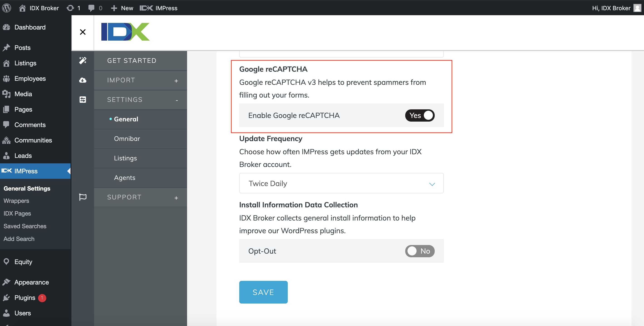Click the SAVE button
This screenshot has height=326, width=644.
tap(263, 292)
